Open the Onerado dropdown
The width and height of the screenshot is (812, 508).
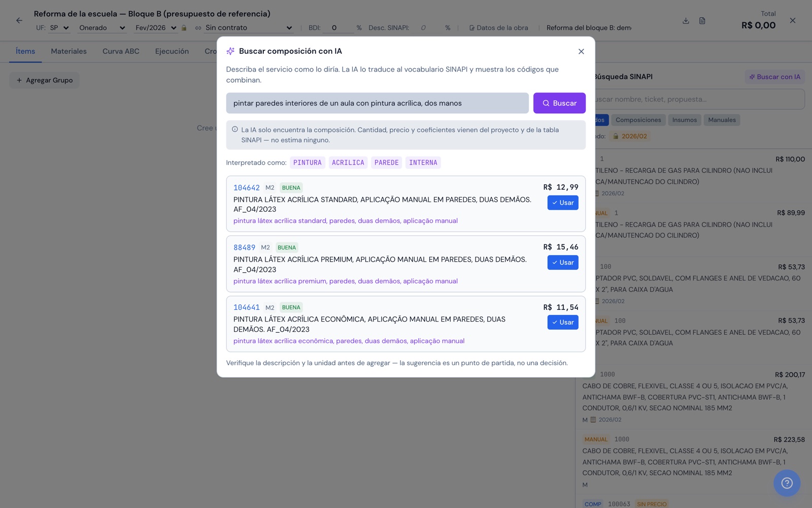(x=102, y=28)
